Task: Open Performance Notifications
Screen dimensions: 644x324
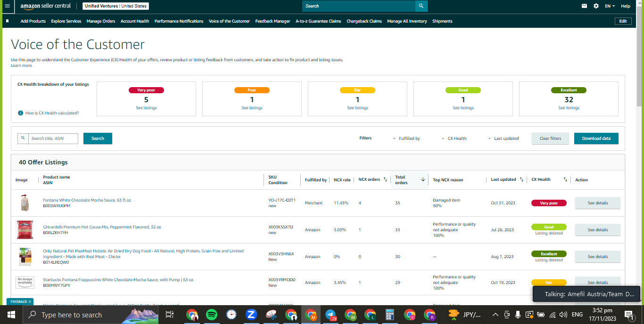Action: pos(179,21)
